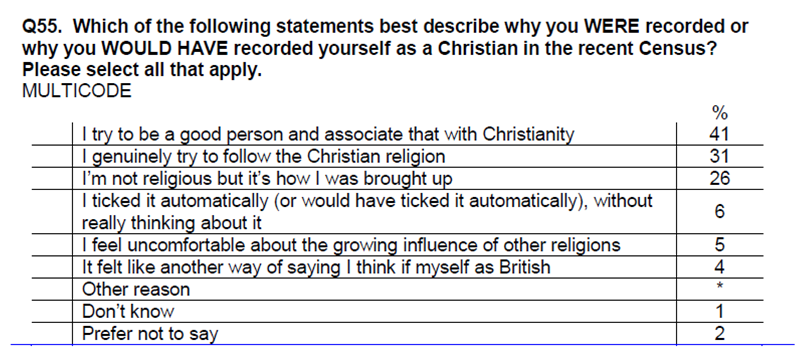Select 'I'm not religious but it's how I was brought up'
The height and width of the screenshot is (360, 812).
tap(267, 179)
